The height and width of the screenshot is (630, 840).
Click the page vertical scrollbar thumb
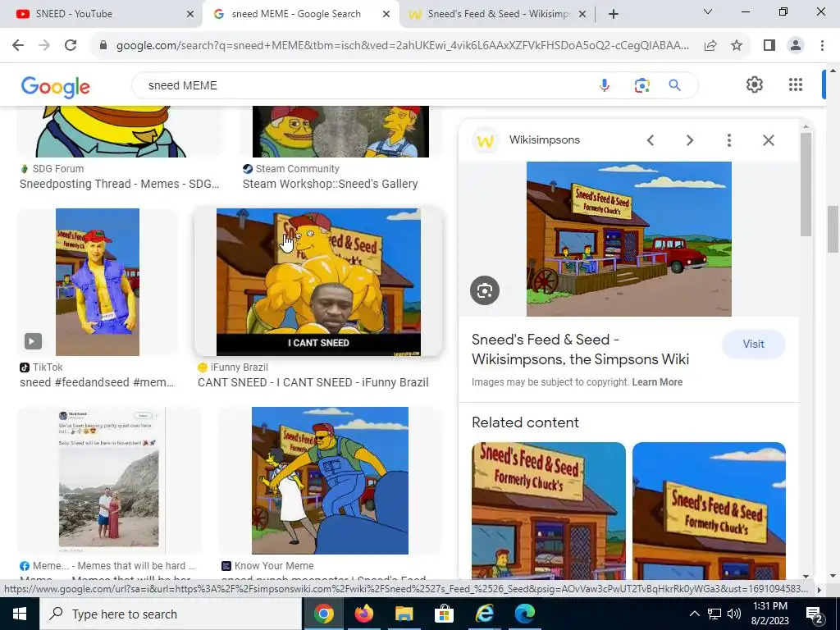(x=833, y=231)
